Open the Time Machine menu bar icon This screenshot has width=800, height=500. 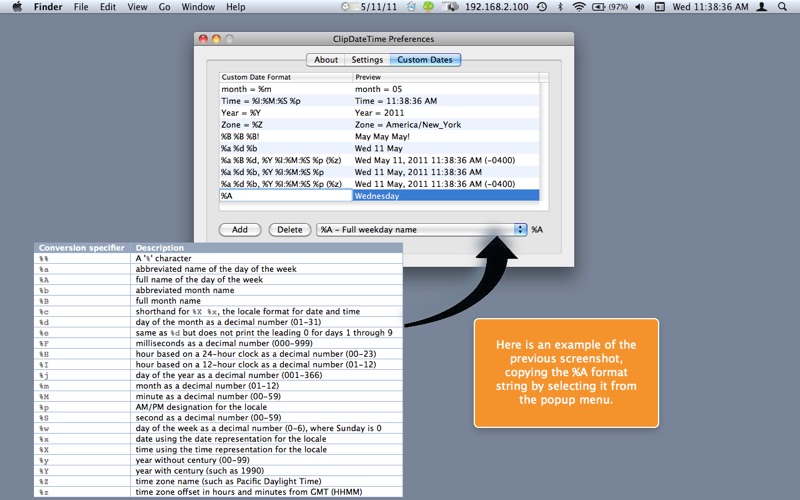click(x=542, y=7)
